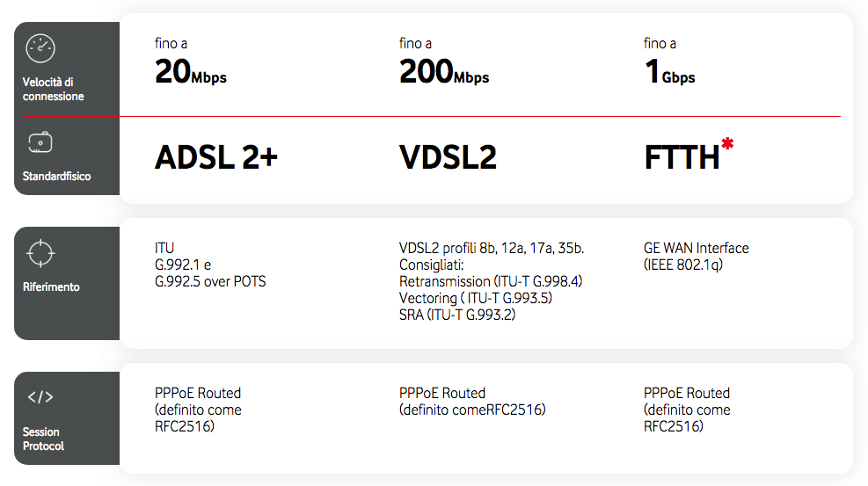
Task: Select the Riferimento row label
Action: [x=51, y=287]
